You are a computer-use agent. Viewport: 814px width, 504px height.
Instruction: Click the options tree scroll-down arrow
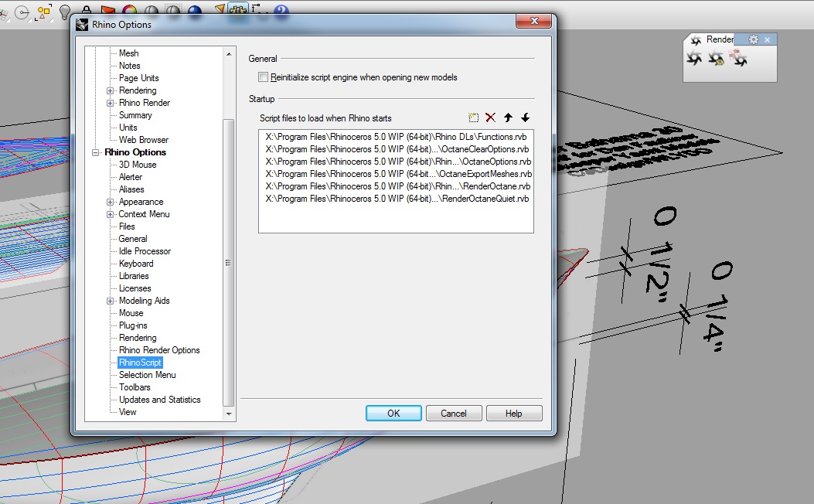[228, 414]
